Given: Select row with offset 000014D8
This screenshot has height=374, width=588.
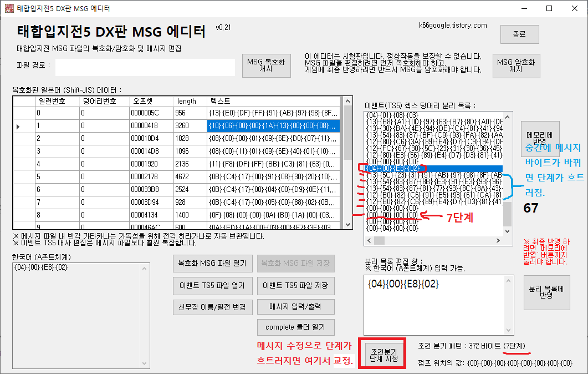Looking at the screenshot, I should click(x=177, y=151).
